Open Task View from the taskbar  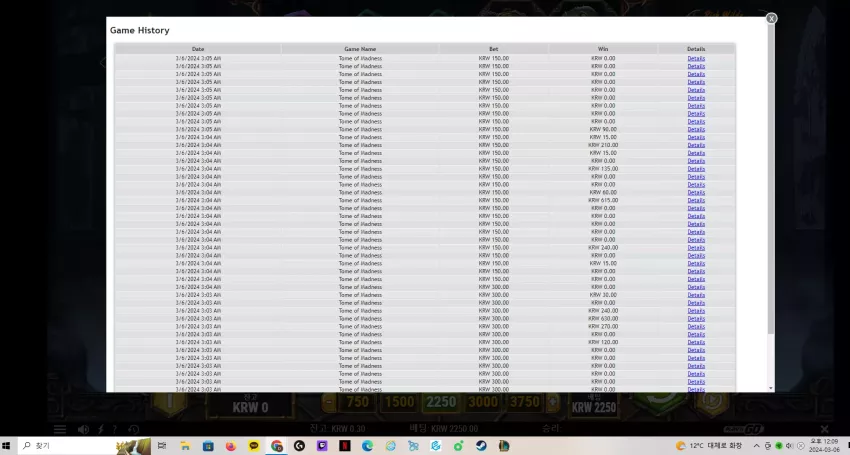coord(162,446)
